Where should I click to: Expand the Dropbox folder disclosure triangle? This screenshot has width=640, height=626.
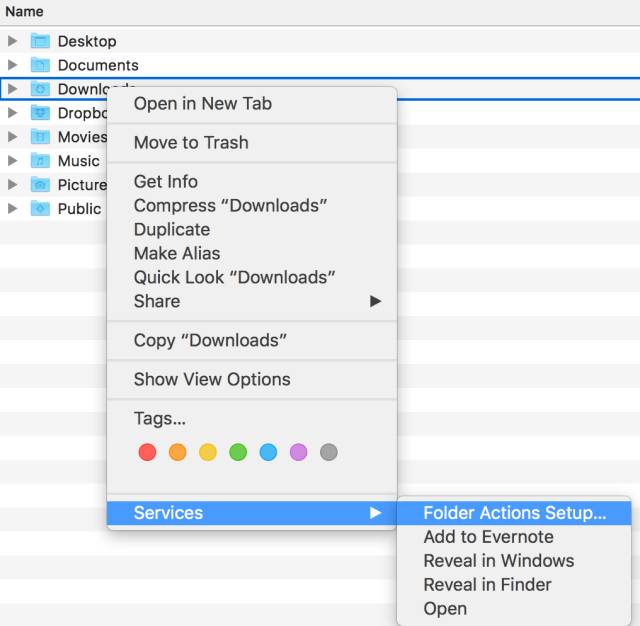pyautogui.click(x=13, y=113)
